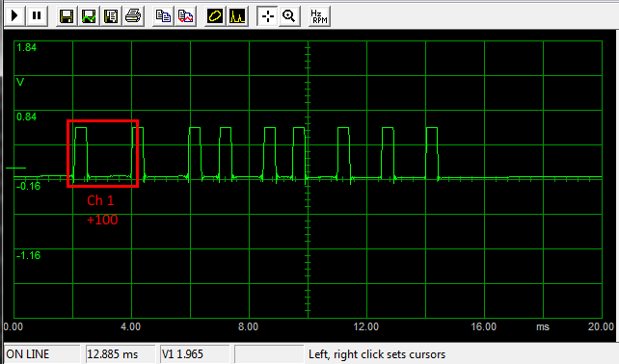Screen dimensions: 619x364
Task: Click the V1 1.965 voltage readout
Action: pyautogui.click(x=195, y=353)
